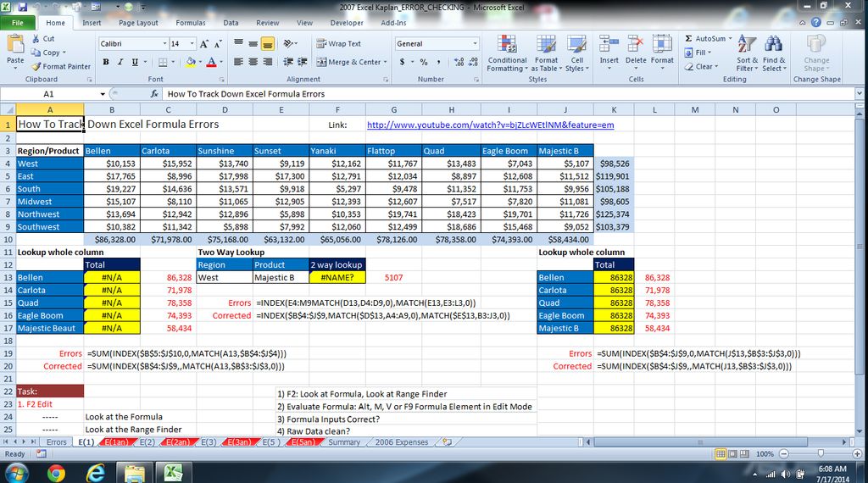
Task: Toggle Align Text Right
Action: pyautogui.click(x=267, y=62)
